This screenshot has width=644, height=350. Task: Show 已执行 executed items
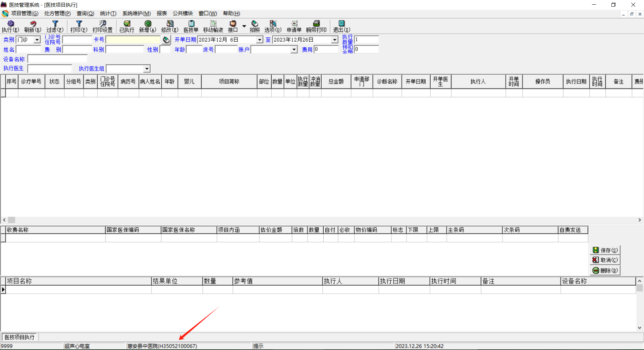[127, 26]
